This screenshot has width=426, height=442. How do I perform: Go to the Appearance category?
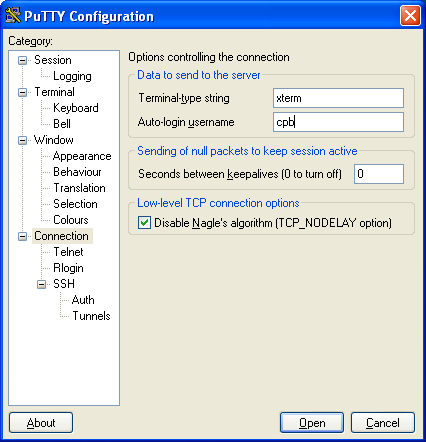coord(82,156)
